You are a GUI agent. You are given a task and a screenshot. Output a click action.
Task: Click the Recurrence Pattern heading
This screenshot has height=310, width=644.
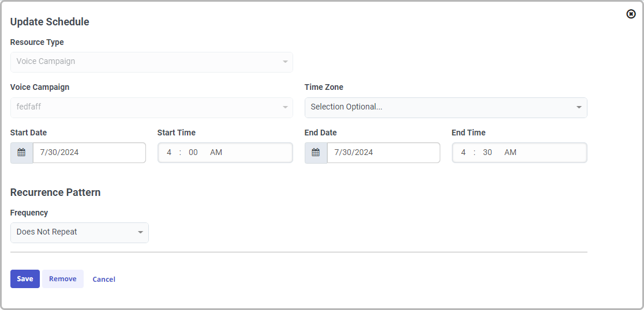[x=55, y=192]
